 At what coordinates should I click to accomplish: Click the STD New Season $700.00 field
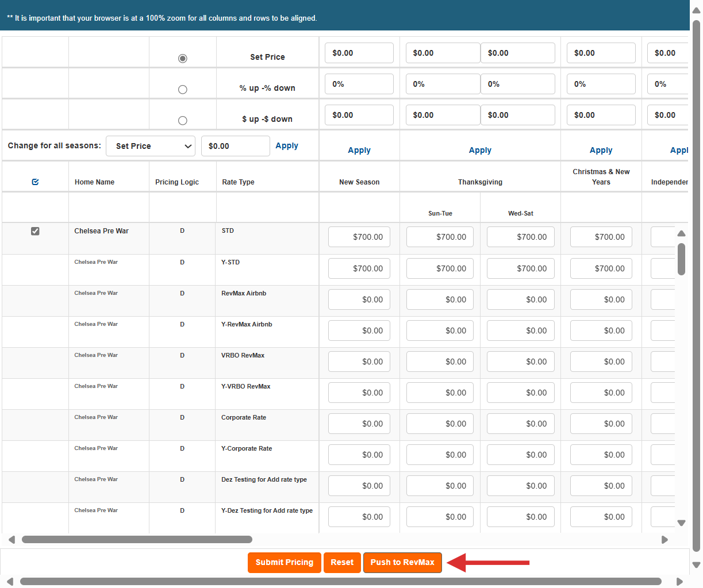[359, 237]
